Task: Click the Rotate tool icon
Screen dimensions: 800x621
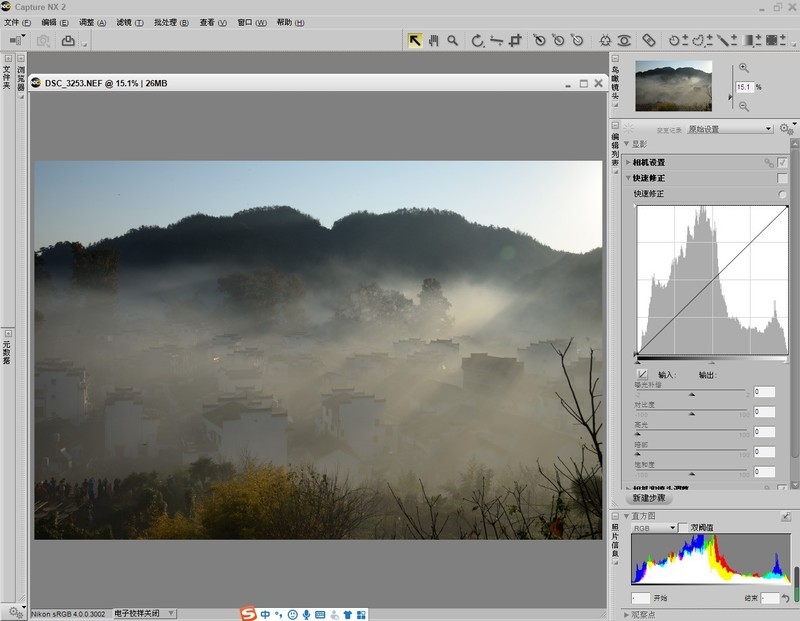Action: click(x=477, y=40)
